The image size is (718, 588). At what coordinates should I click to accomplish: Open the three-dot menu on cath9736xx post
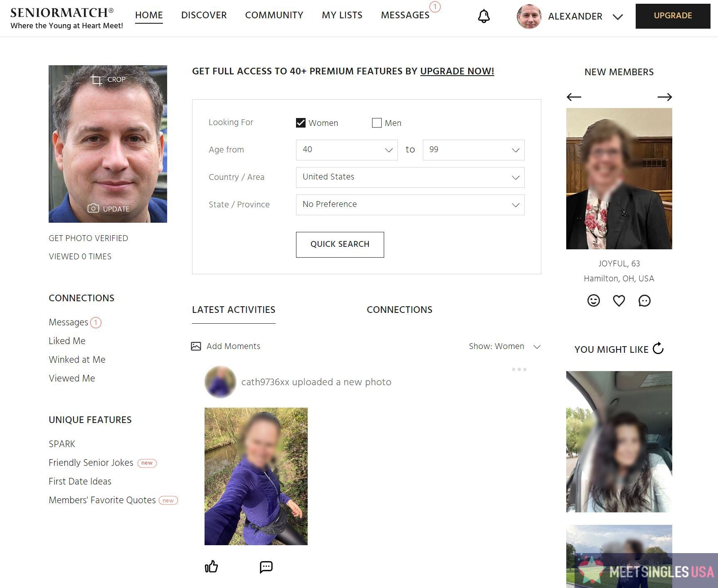pyautogui.click(x=519, y=369)
